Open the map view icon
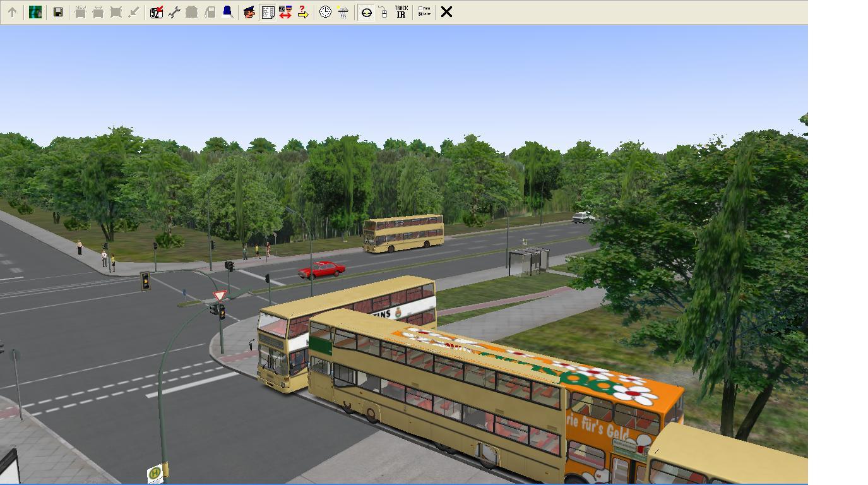 coord(35,12)
